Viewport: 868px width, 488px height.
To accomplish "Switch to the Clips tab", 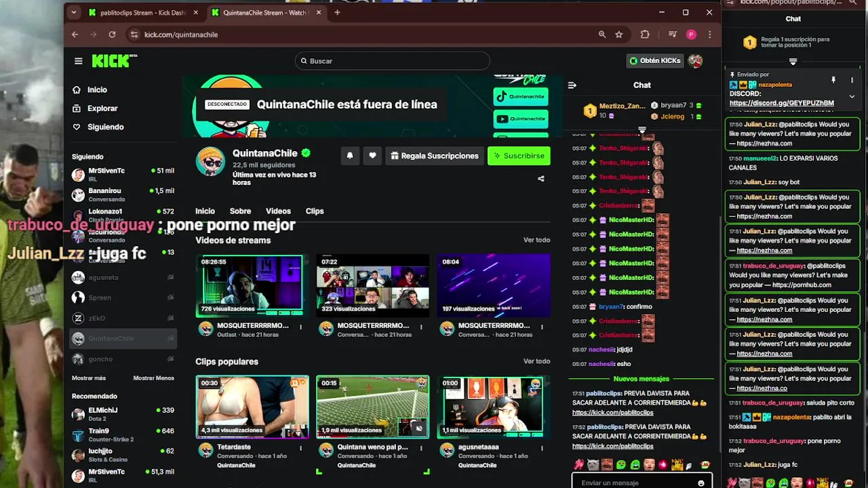I will pyautogui.click(x=315, y=211).
